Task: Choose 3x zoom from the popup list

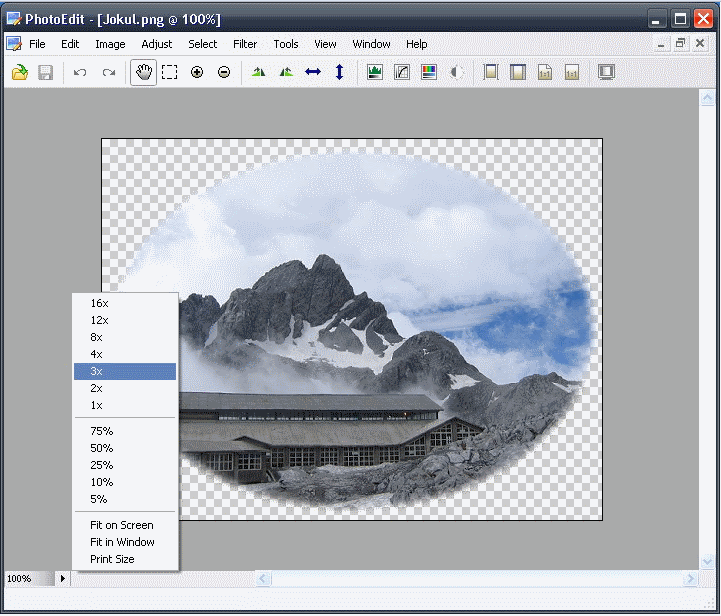Action: pos(97,371)
